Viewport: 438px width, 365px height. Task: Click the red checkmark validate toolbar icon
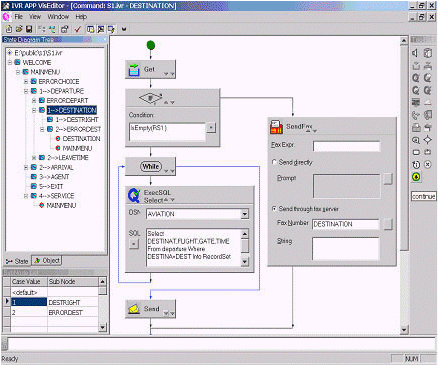click(78, 29)
